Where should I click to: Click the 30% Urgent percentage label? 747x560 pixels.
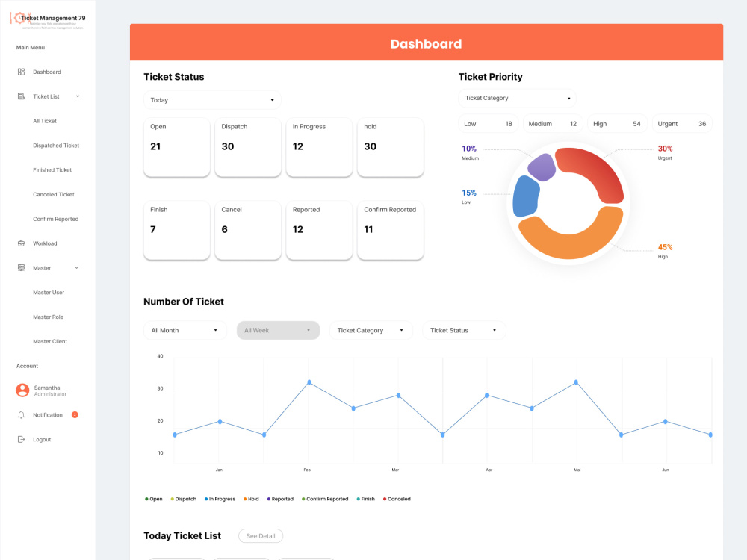point(665,149)
